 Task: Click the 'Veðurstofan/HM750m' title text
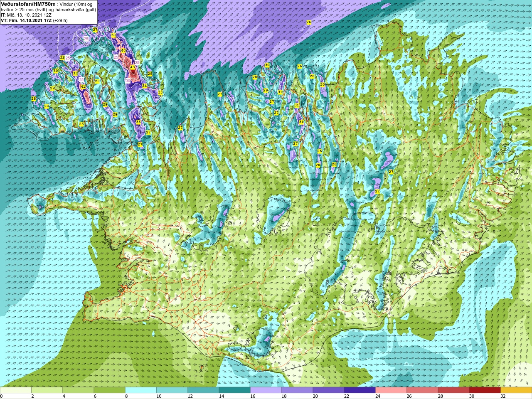coord(28,4)
